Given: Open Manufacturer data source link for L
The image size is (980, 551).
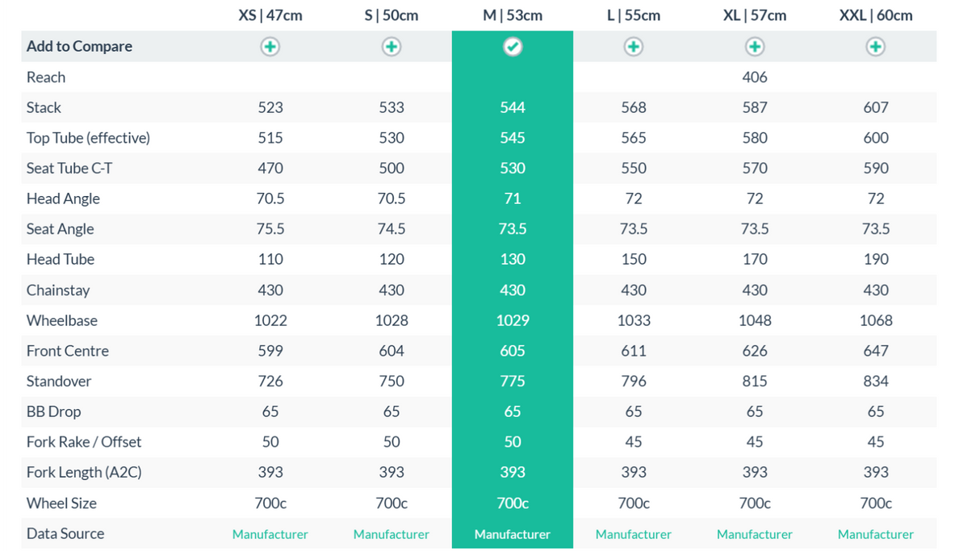Looking at the screenshot, I should [634, 534].
